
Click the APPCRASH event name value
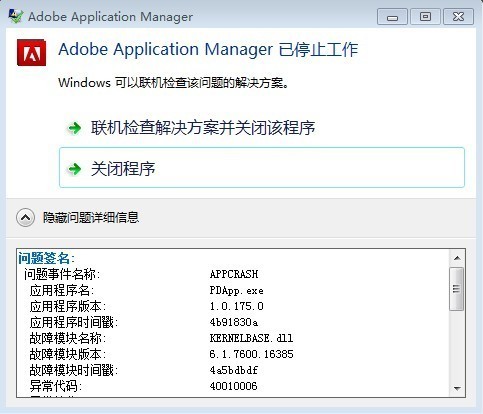pos(234,274)
